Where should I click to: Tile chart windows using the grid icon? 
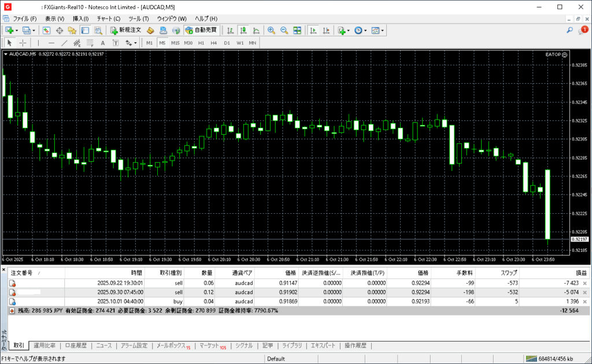coord(297,30)
